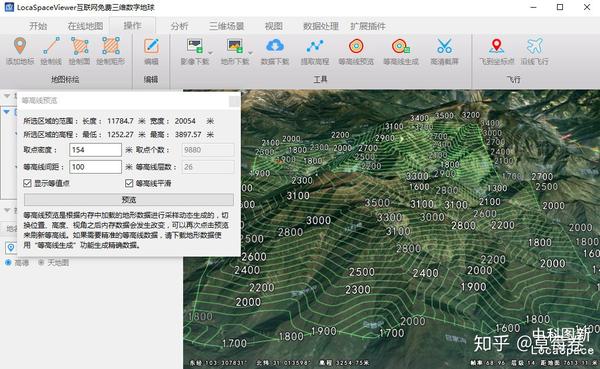This screenshot has width=600, height=369.
Task: Switch to the 数据处理 tab
Action: click(x=321, y=26)
